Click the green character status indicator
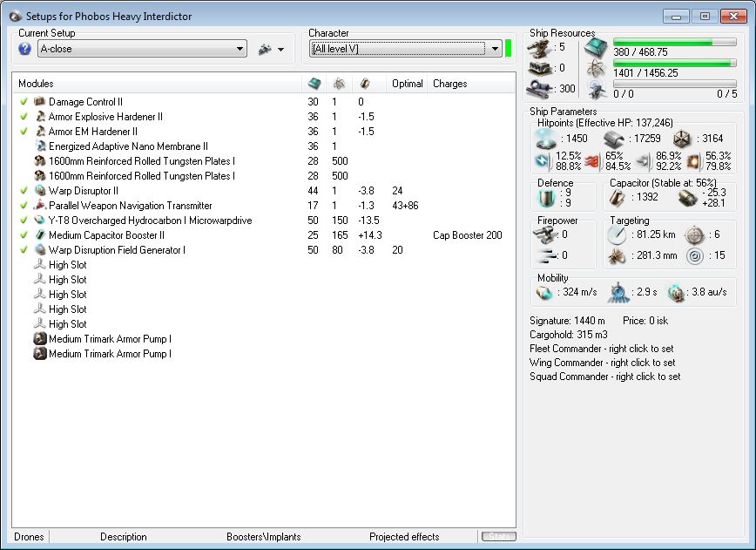 (508, 49)
